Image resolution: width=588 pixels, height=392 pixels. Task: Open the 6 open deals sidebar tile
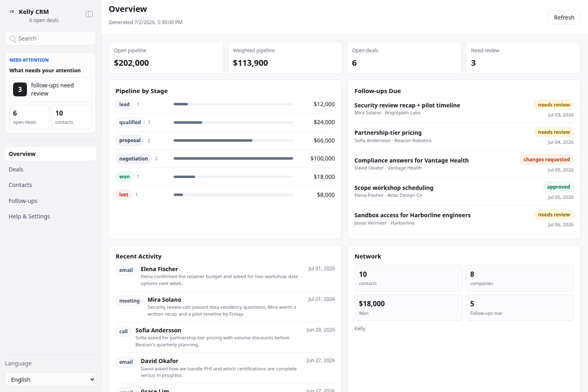[x=29, y=117]
